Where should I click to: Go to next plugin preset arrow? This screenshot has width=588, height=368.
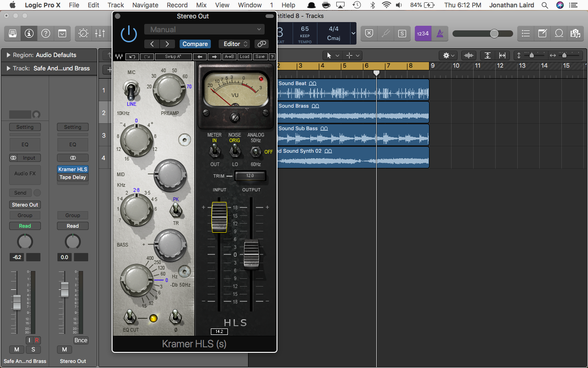167,44
